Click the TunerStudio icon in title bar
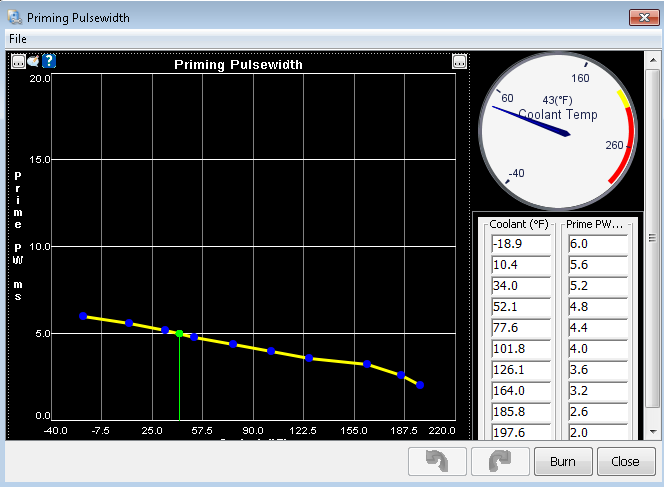Viewport: 664px width, 487px height. [14, 17]
